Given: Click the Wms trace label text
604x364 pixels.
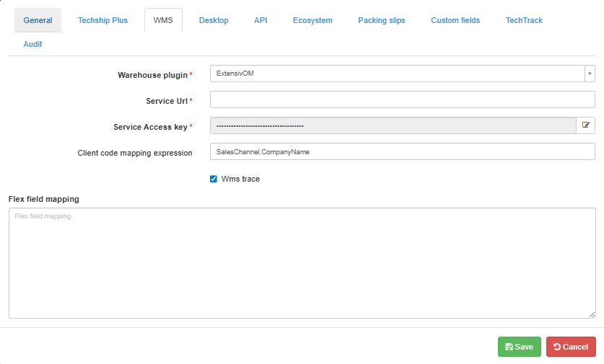Looking at the screenshot, I should 240,179.
